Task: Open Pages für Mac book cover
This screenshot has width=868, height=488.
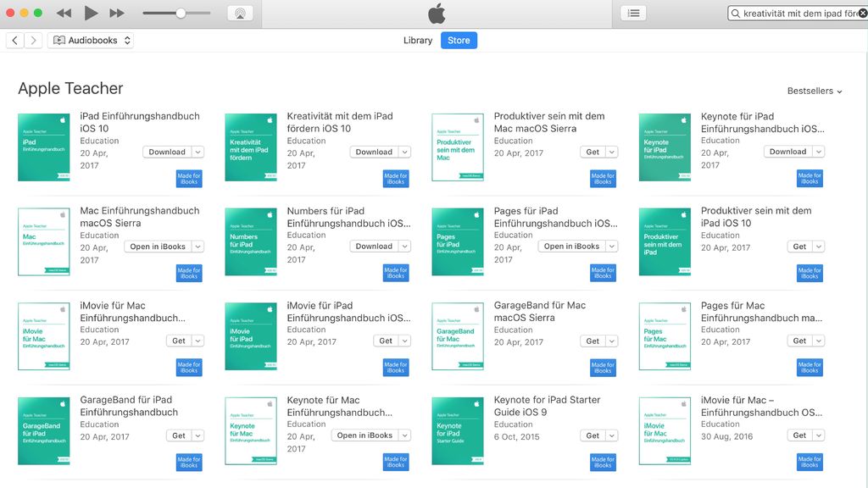Action: (x=665, y=336)
